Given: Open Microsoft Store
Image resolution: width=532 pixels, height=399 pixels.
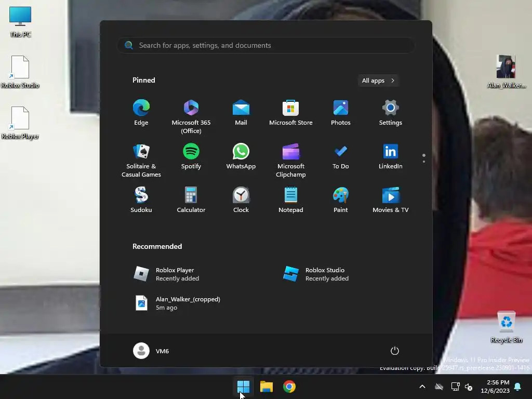Looking at the screenshot, I should (291, 113).
